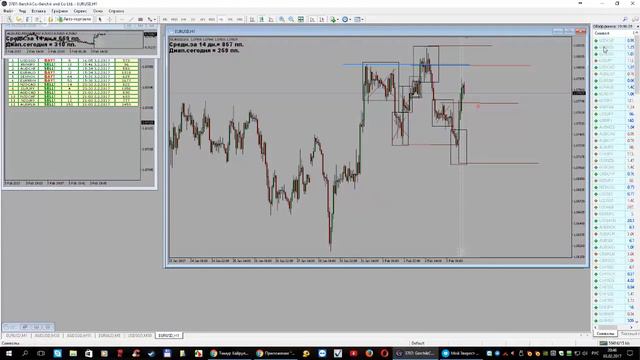Open the Графики menu
This screenshot has width=640, height=360.
[60, 11]
